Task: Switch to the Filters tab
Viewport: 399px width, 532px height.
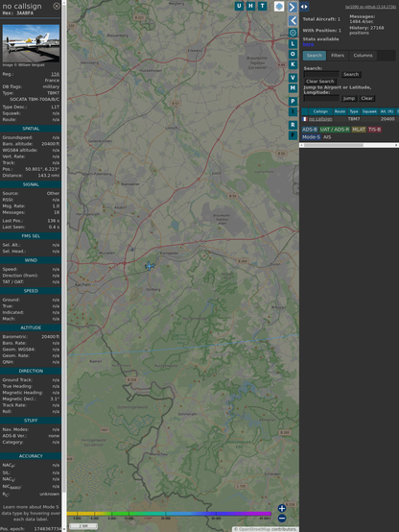Action: pos(338,56)
